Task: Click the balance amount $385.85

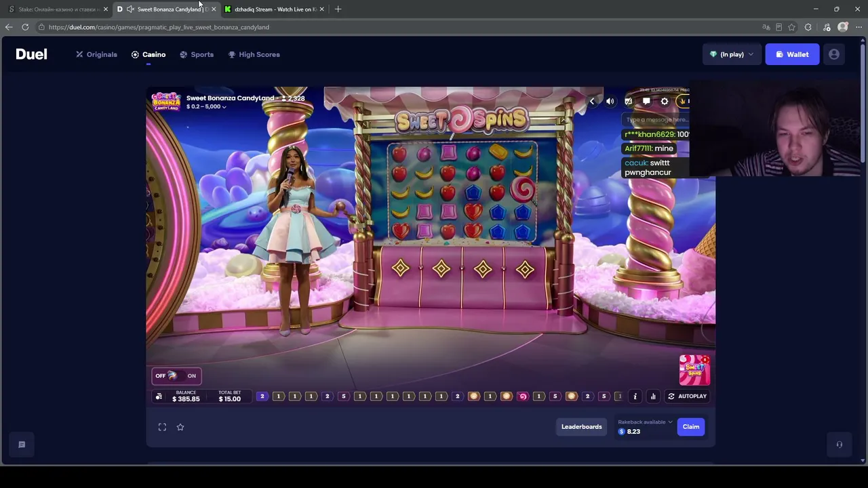Action: 186,399
